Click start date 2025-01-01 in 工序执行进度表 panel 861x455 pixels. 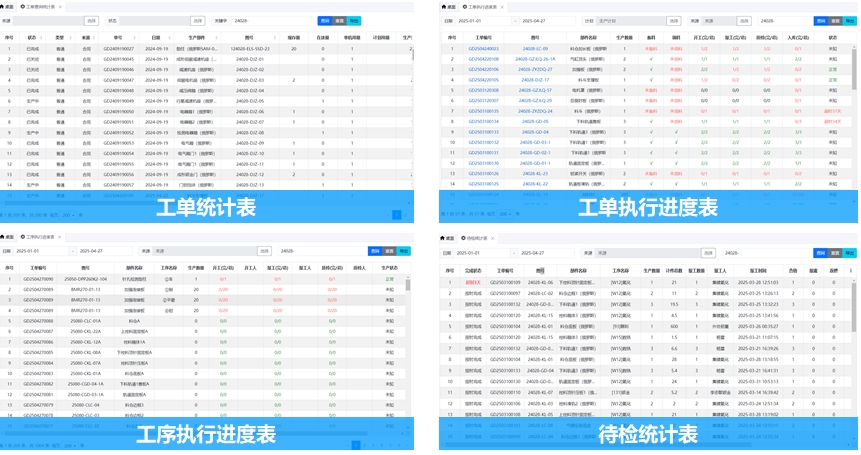click(x=41, y=251)
